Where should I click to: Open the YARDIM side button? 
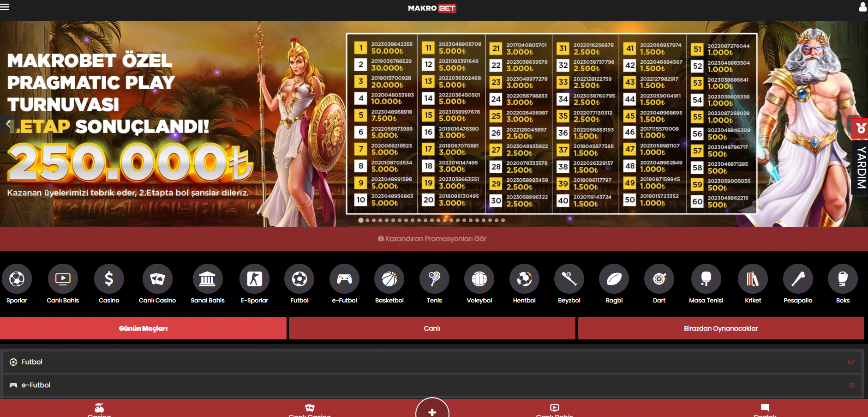coord(861,167)
